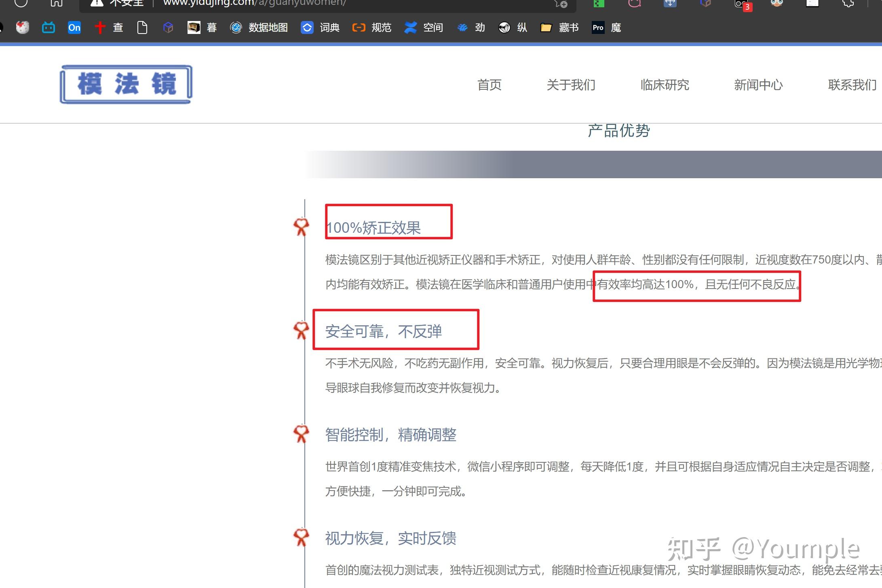Screen dimensions: 882x588
Task: Click the '安全可靠，不反弹' heading
Action: pos(384,331)
